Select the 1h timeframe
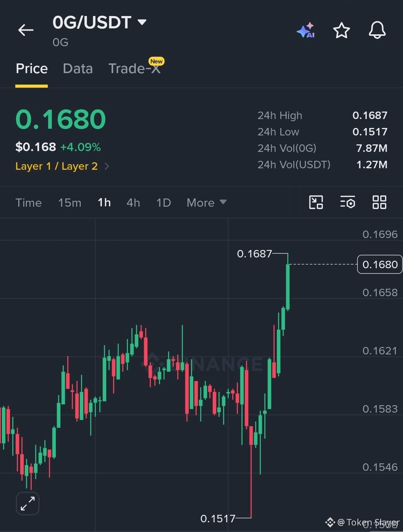 point(104,203)
